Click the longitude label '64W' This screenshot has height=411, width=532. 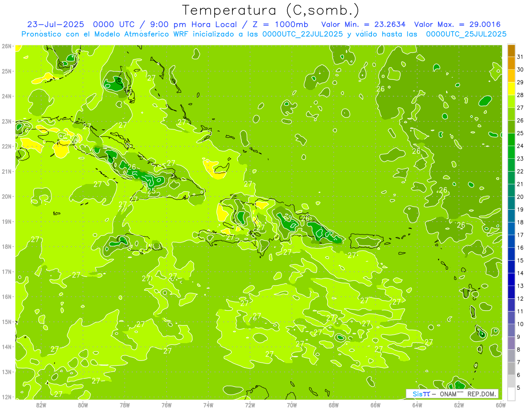[x=417, y=405]
